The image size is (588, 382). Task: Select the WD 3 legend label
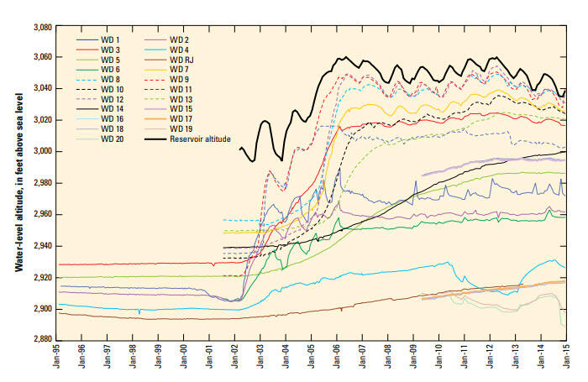click(x=111, y=50)
